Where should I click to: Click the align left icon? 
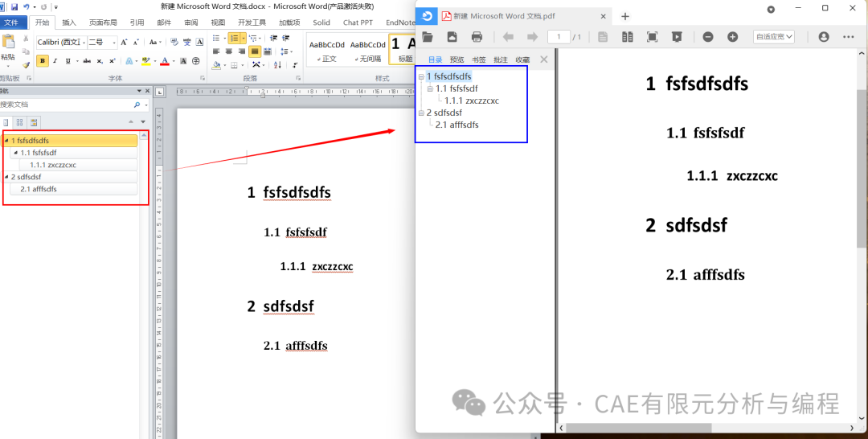pyautogui.click(x=216, y=51)
